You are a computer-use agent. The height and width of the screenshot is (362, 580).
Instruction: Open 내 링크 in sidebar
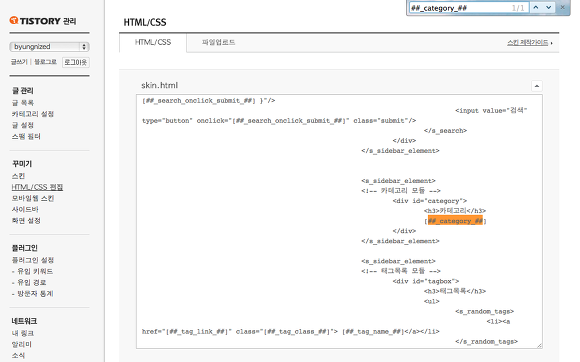(x=23, y=333)
